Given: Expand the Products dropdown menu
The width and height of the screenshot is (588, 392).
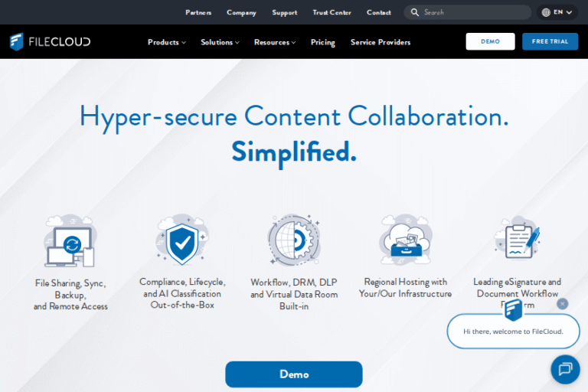Looking at the screenshot, I should [166, 42].
